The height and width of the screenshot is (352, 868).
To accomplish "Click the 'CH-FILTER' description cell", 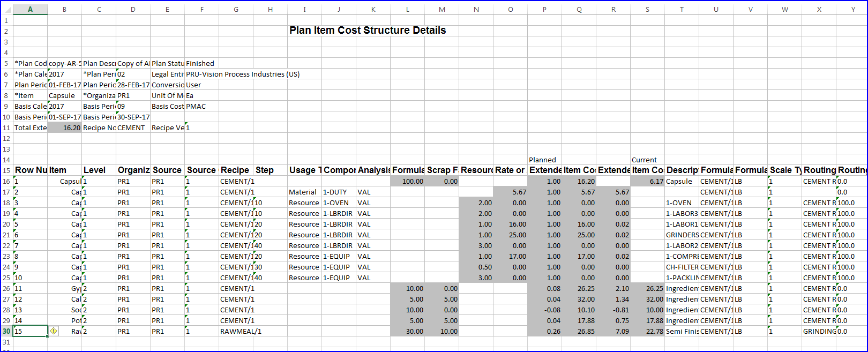I will pos(682,267).
